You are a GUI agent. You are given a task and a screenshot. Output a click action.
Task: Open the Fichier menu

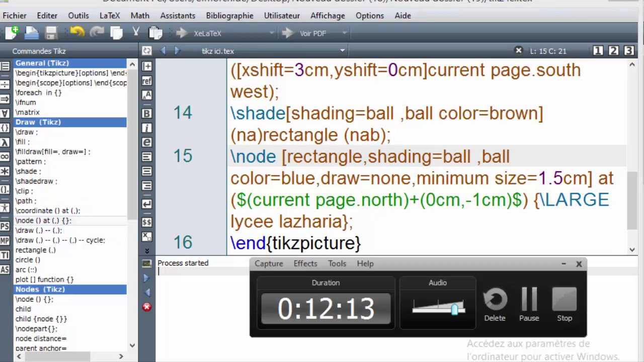pyautogui.click(x=14, y=16)
